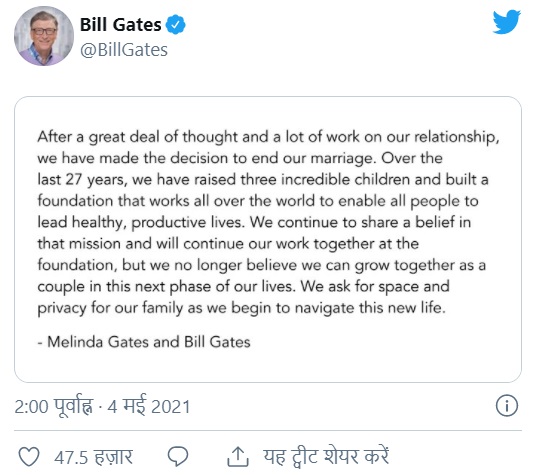Click the statement's first line about relationship
The width and height of the screenshot is (533, 475).
[269, 137]
